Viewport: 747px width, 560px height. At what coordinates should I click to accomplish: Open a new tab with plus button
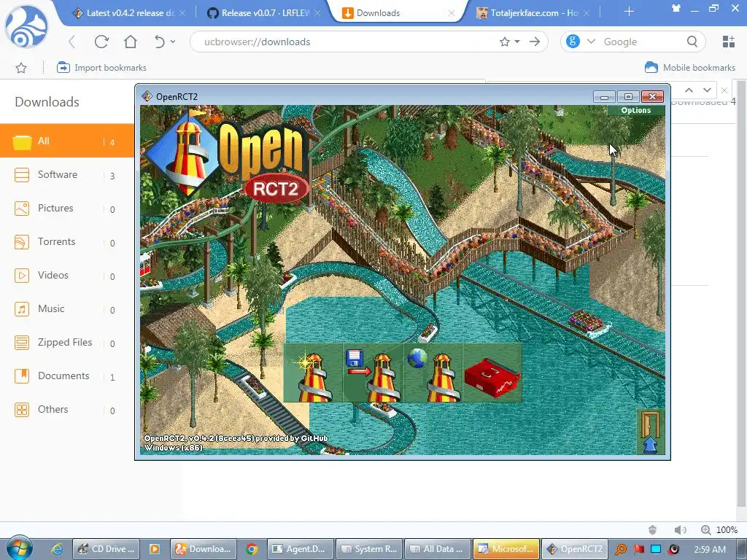click(629, 12)
